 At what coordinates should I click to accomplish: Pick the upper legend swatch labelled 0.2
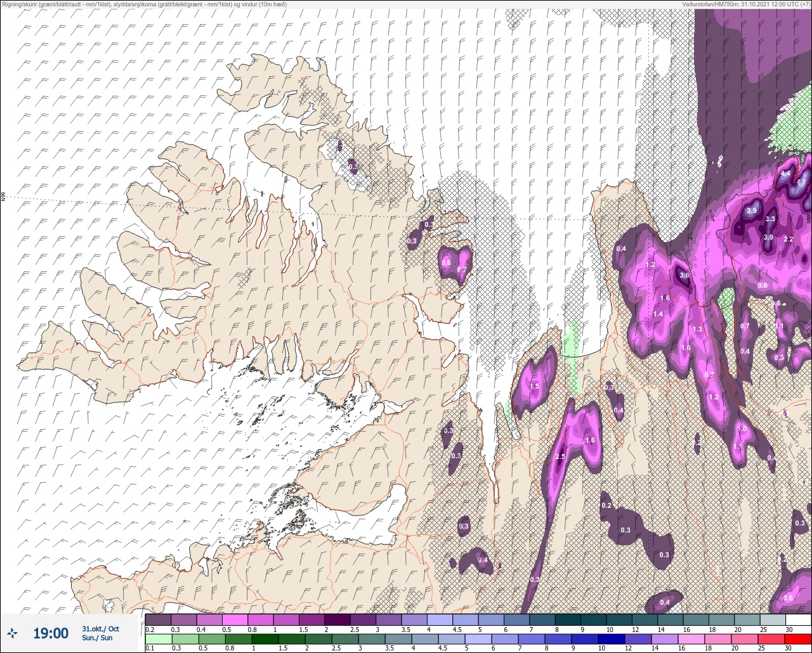click(158, 619)
